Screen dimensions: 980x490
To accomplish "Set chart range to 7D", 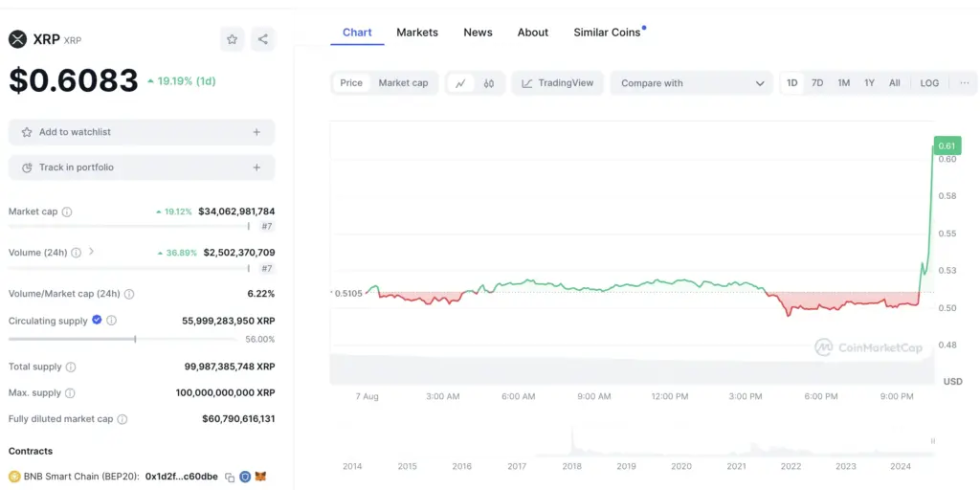I will [x=817, y=83].
